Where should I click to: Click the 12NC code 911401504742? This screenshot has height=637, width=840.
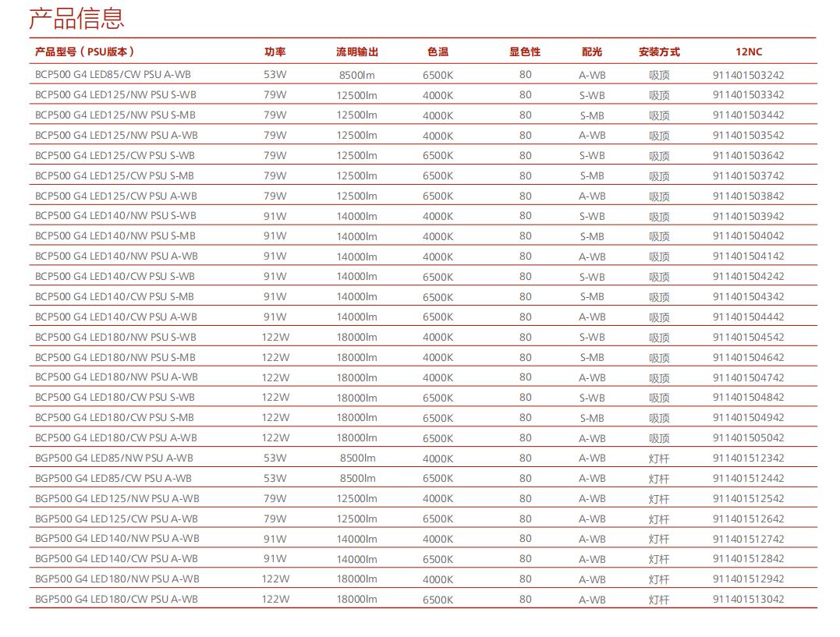748,377
